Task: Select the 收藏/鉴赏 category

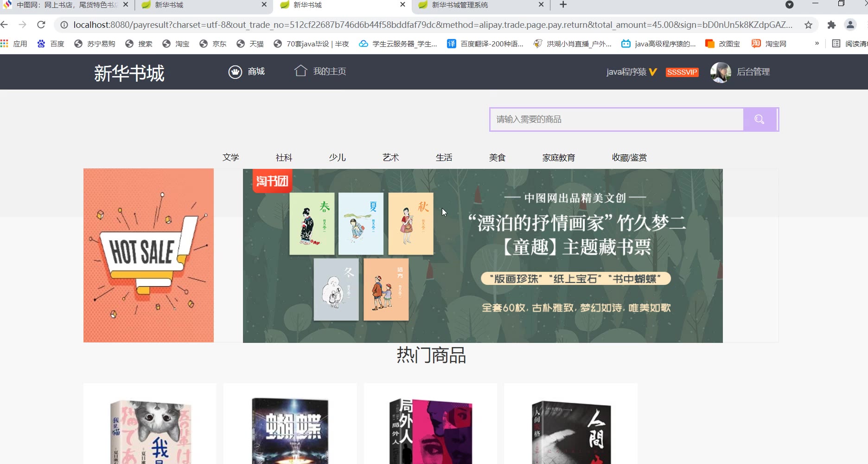Action: [629, 157]
